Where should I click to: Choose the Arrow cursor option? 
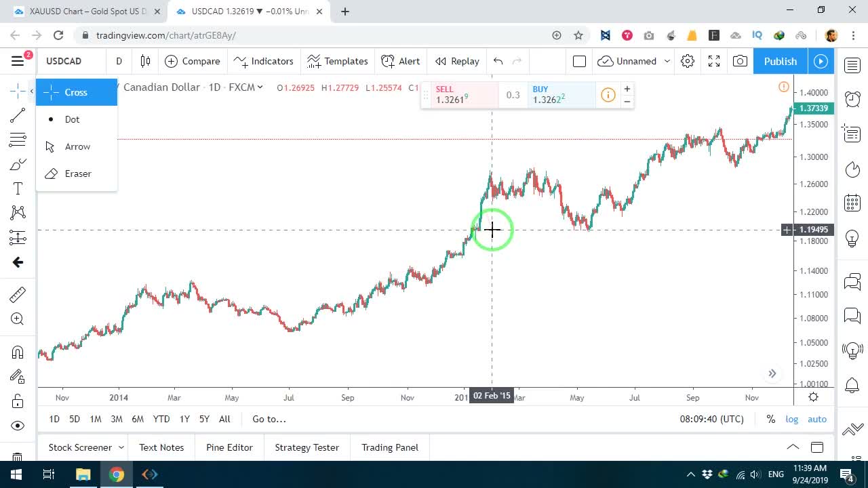click(x=77, y=146)
